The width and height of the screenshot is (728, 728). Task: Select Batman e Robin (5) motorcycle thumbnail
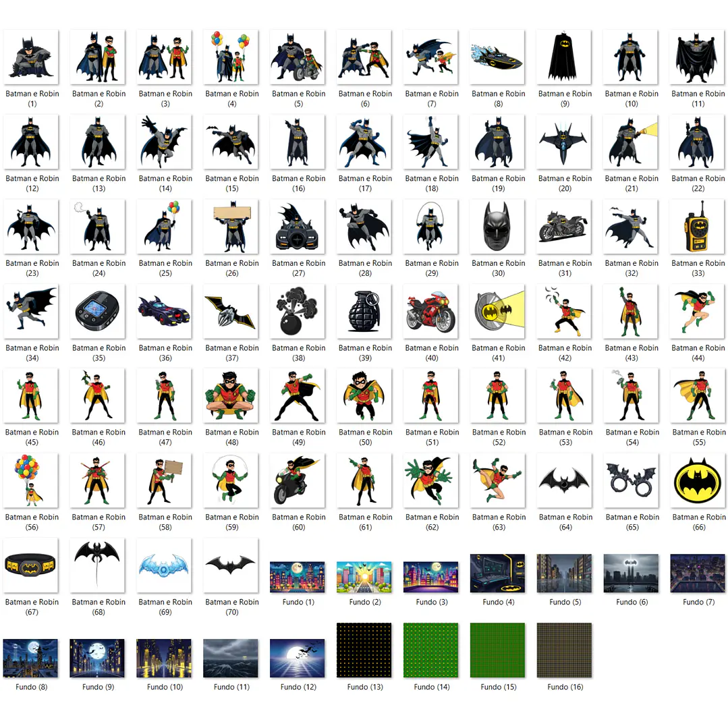click(298, 57)
